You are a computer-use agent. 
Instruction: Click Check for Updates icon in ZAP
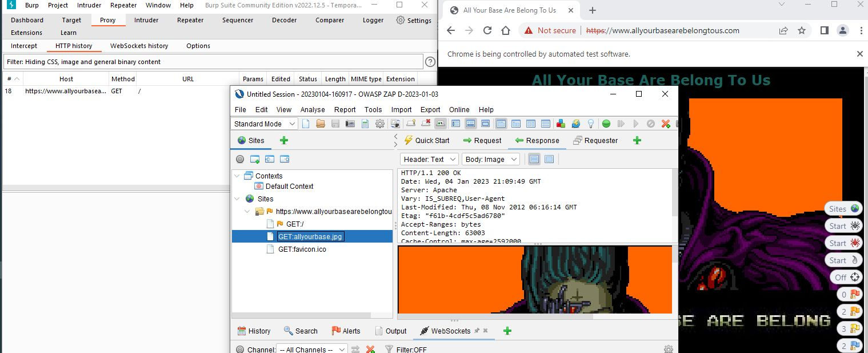point(575,124)
